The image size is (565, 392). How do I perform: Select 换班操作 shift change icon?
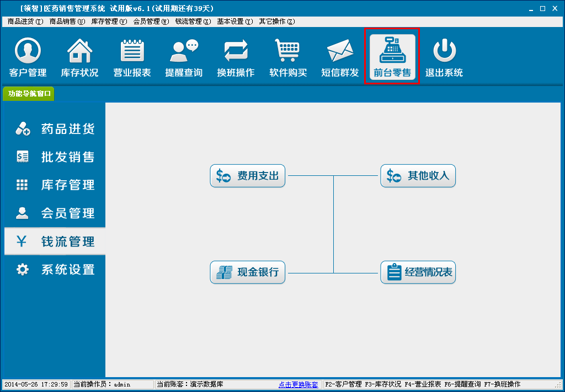point(236,57)
